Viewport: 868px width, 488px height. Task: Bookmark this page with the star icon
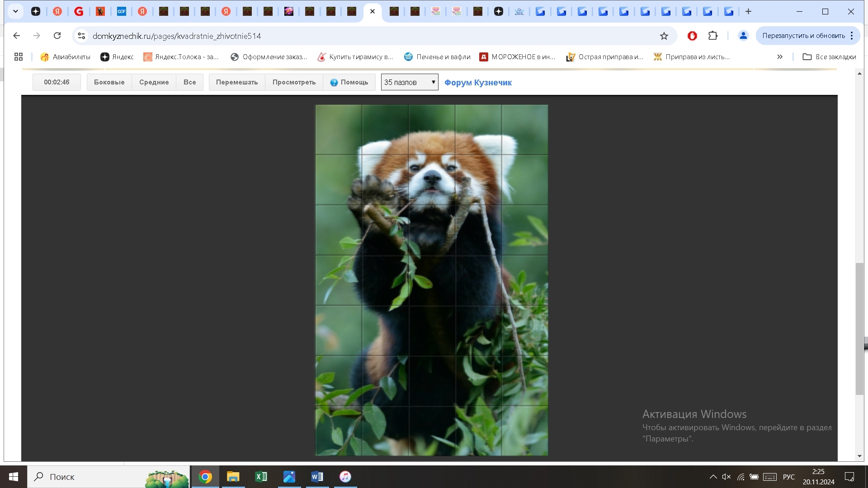[664, 36]
